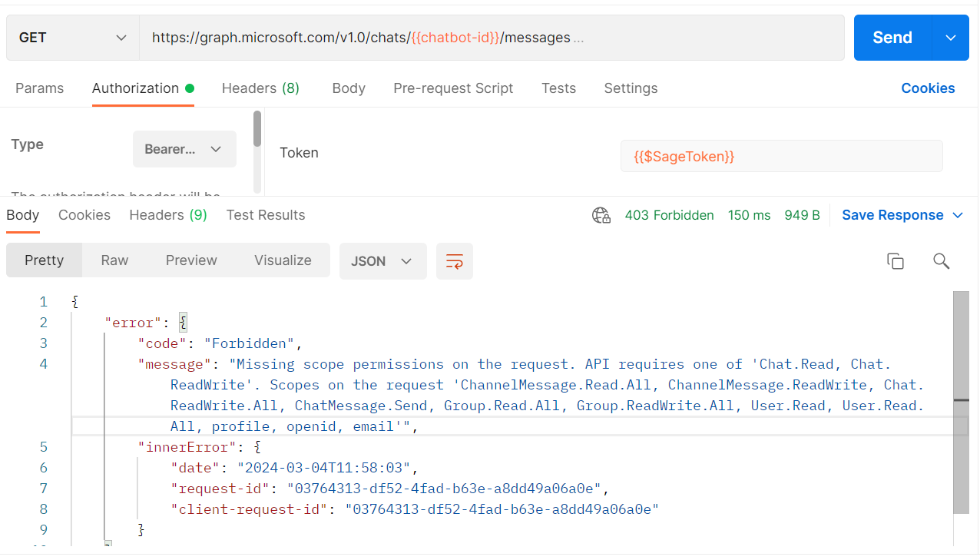
Task: Open the response Cookies tab
Action: coord(84,215)
